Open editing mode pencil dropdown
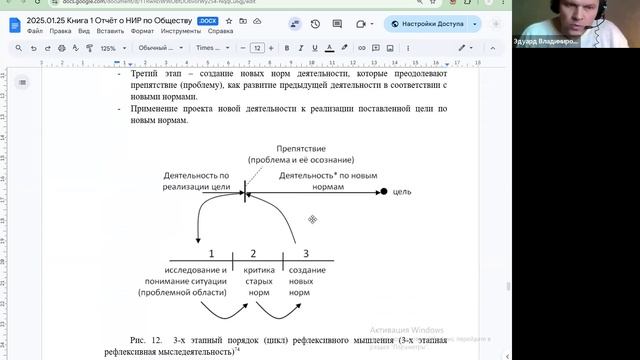 tap(465, 48)
